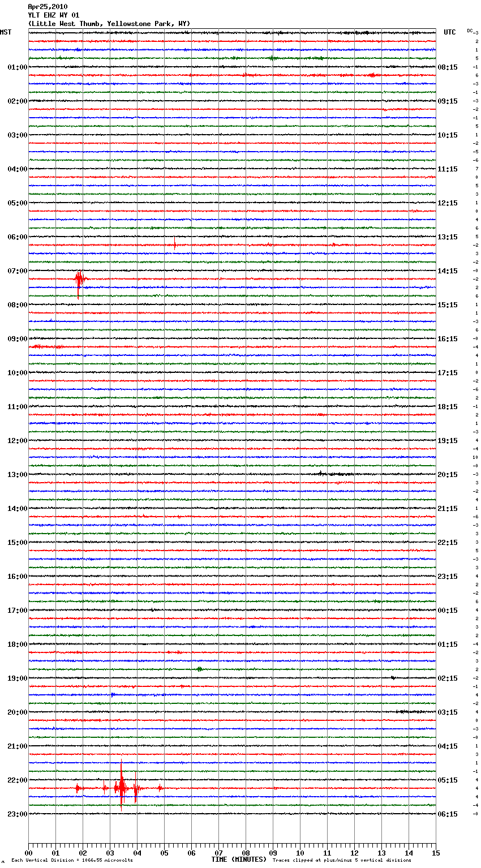Image resolution: width=481 pixels, height=868 pixels.
Task: Select the 16:00 MST time label
Action: 18,577
